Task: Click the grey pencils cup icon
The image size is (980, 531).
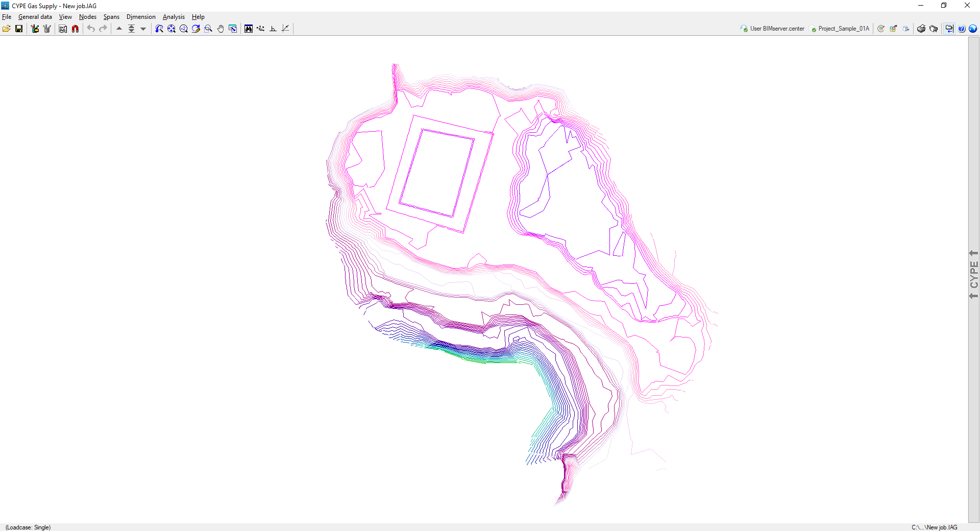Action: (47, 29)
